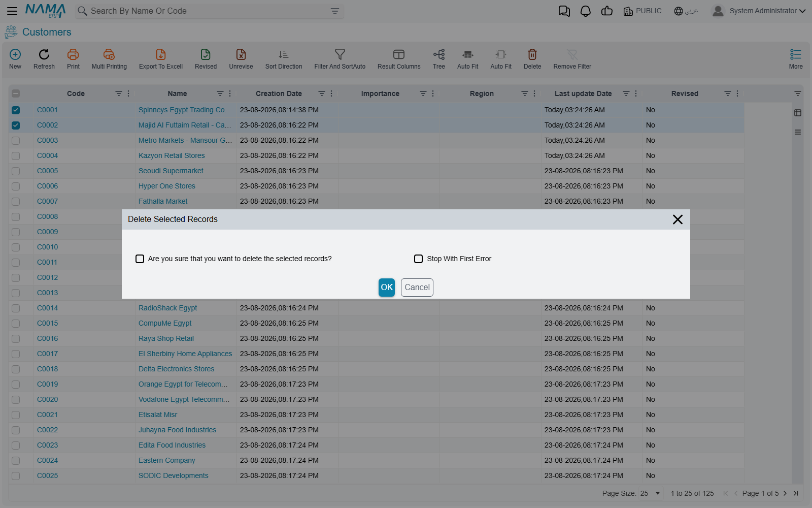Click the New record toolbar icon

pyautogui.click(x=15, y=54)
